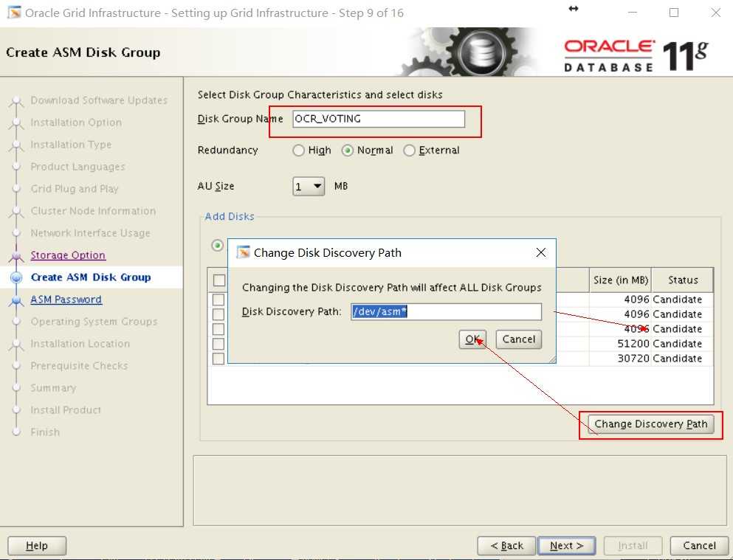Tick the checkbox for the 30720 disk row
The height and width of the screenshot is (560, 733).
pos(218,359)
